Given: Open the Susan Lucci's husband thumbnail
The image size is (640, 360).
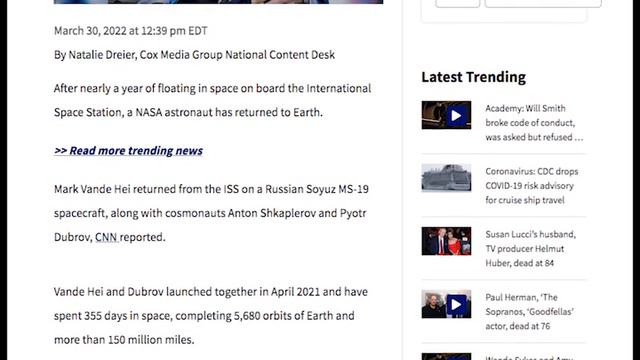Looking at the screenshot, I should pyautogui.click(x=446, y=241).
